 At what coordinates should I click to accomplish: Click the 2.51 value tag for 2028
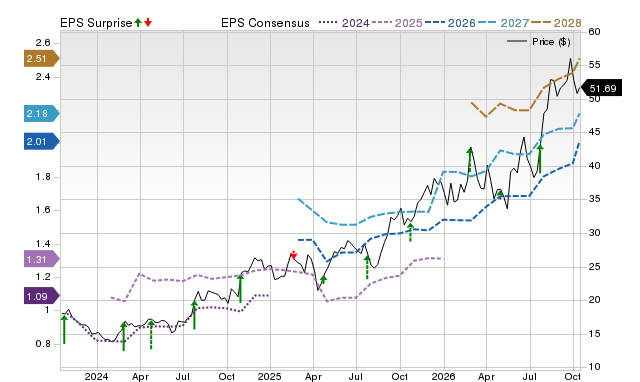42,58
